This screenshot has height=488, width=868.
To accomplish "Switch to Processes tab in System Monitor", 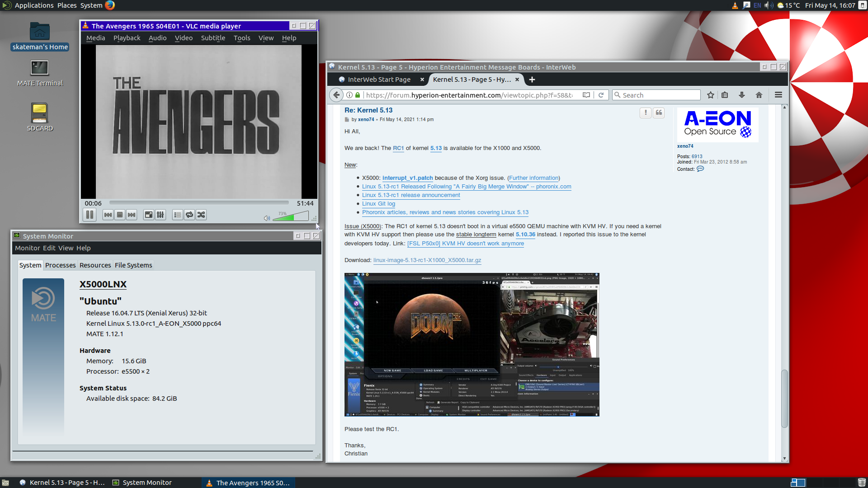I will pos(60,265).
